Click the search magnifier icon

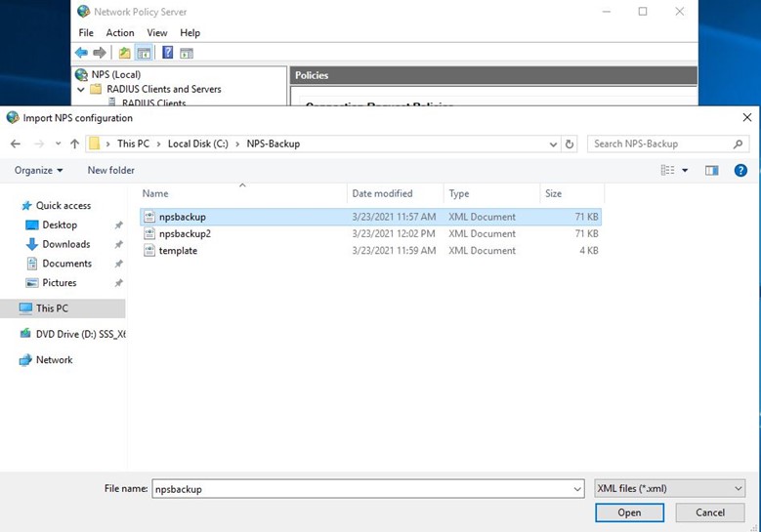[x=739, y=144]
